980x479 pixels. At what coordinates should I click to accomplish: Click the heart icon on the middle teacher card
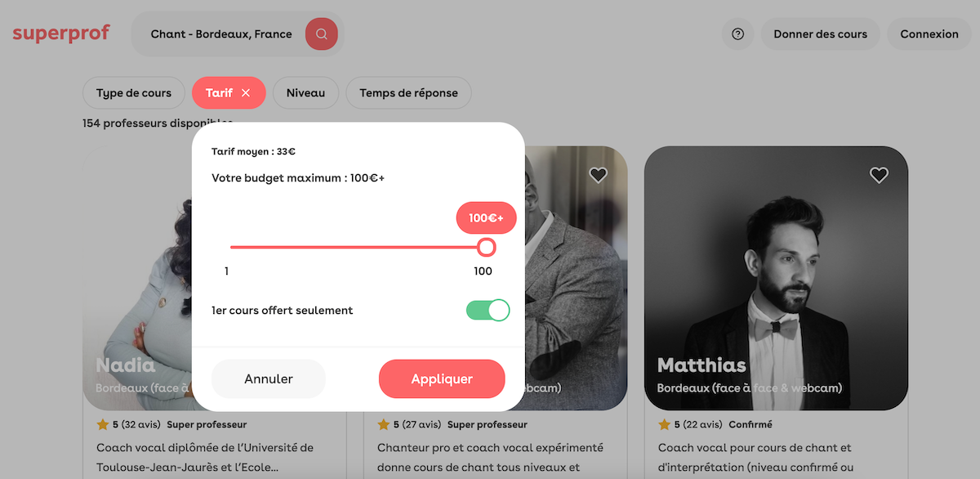(x=599, y=175)
